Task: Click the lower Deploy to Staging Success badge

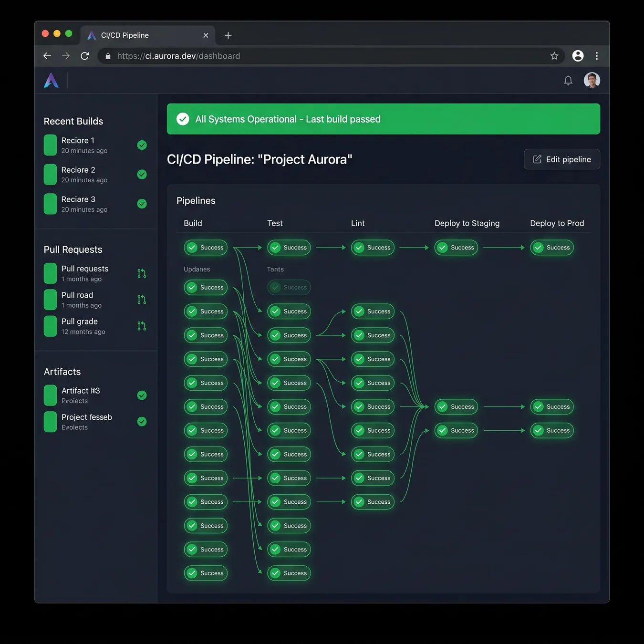Action: point(456,430)
